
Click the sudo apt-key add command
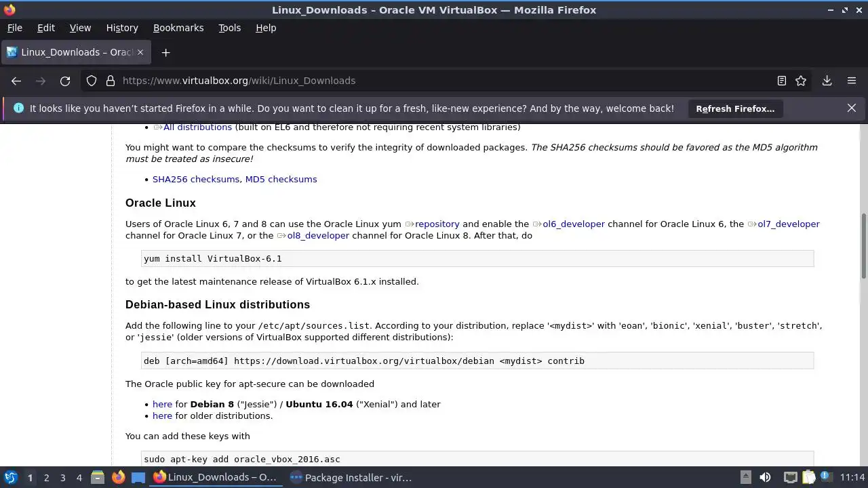pyautogui.click(x=477, y=459)
